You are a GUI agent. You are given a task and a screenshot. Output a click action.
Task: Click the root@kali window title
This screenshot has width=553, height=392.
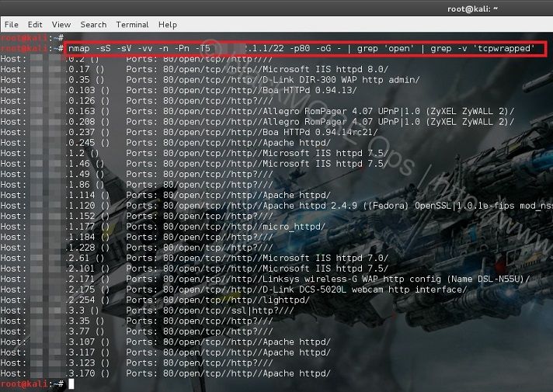tap(472, 9)
